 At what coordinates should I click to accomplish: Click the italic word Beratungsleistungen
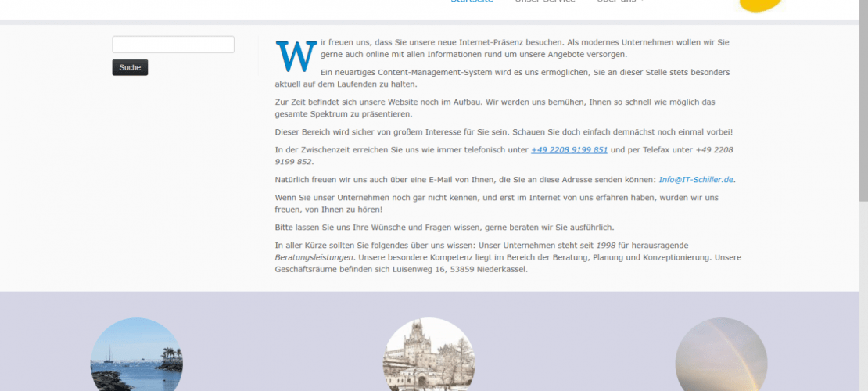pyautogui.click(x=314, y=256)
